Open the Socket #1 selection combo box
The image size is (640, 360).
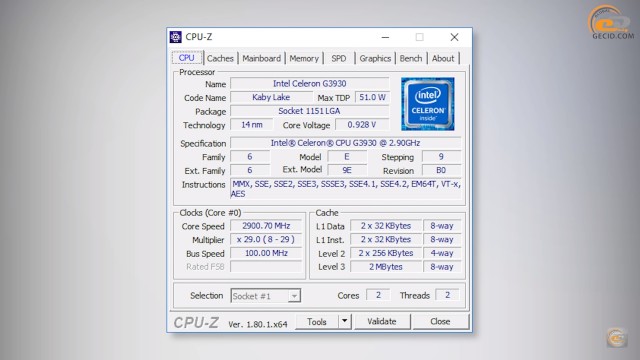tap(265, 296)
